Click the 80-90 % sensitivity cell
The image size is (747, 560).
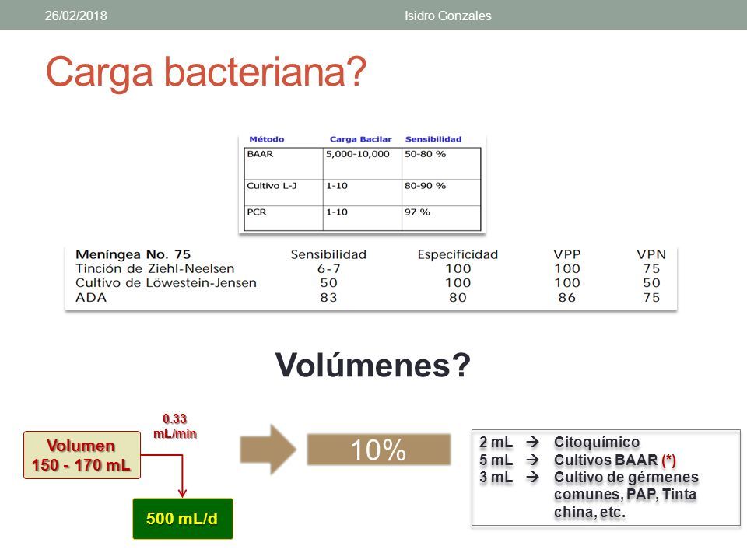441,192
